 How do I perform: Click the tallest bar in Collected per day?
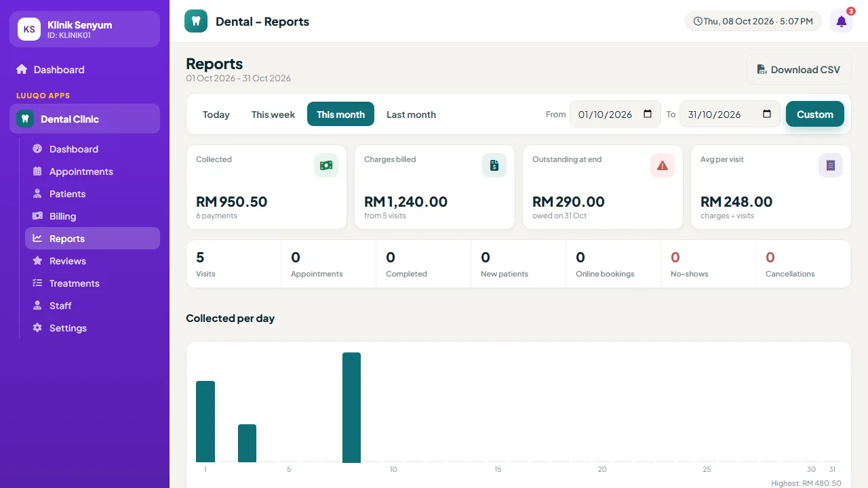(351, 407)
